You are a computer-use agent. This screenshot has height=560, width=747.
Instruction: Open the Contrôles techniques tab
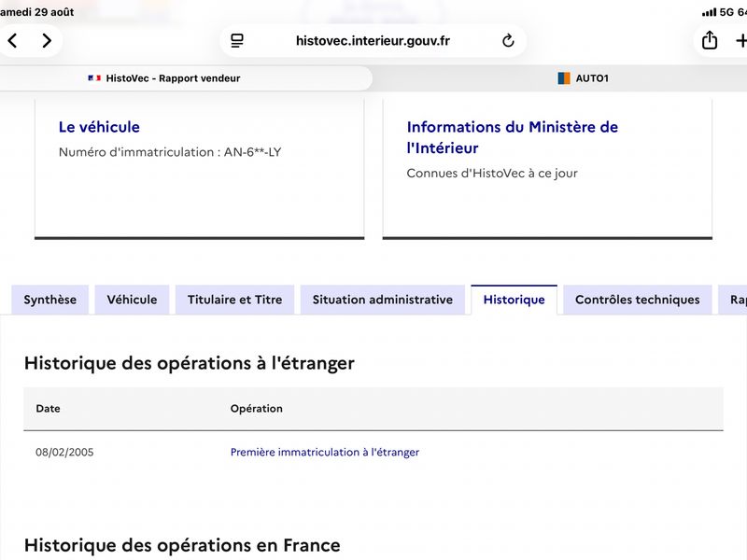(638, 300)
